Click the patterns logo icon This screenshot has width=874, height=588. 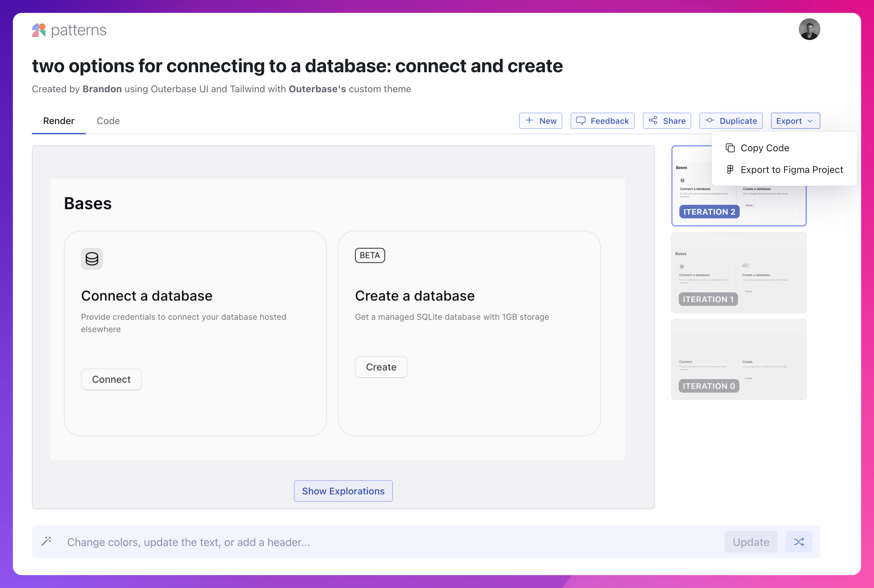point(39,30)
